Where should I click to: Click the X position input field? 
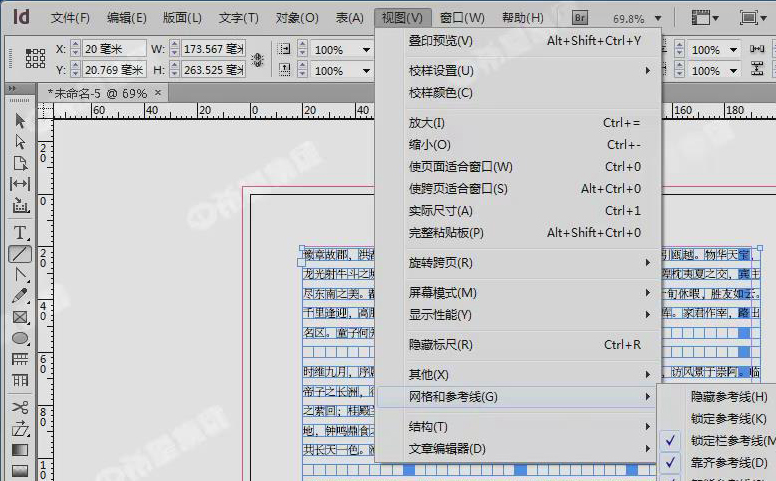[x=113, y=49]
